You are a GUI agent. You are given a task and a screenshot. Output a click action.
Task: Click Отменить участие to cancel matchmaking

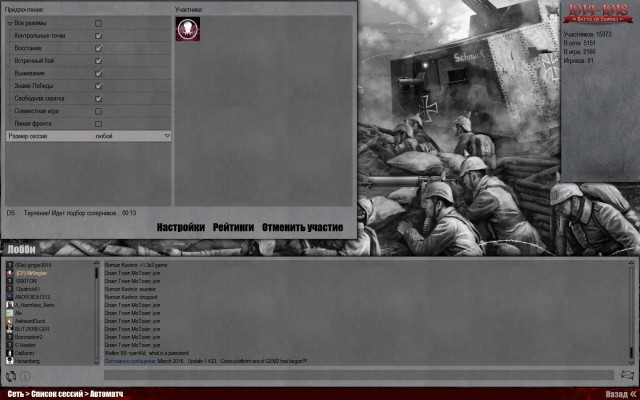click(302, 227)
